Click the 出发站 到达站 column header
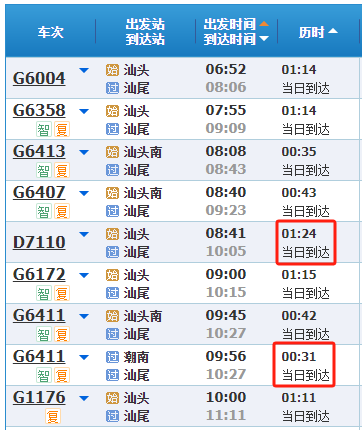The height and width of the screenshot is (430, 362). point(145,32)
